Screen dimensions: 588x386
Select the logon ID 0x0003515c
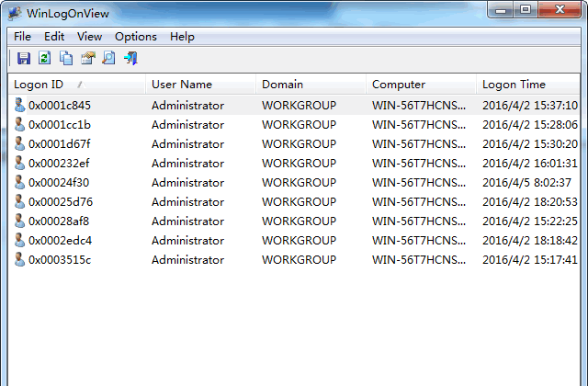(60, 260)
